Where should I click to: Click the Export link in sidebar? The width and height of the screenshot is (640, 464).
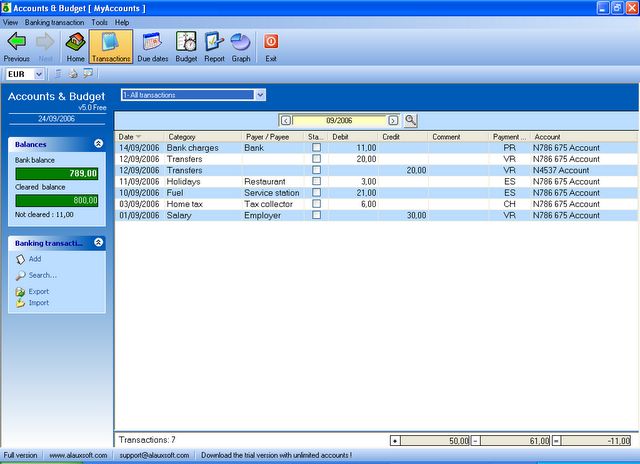[39, 291]
